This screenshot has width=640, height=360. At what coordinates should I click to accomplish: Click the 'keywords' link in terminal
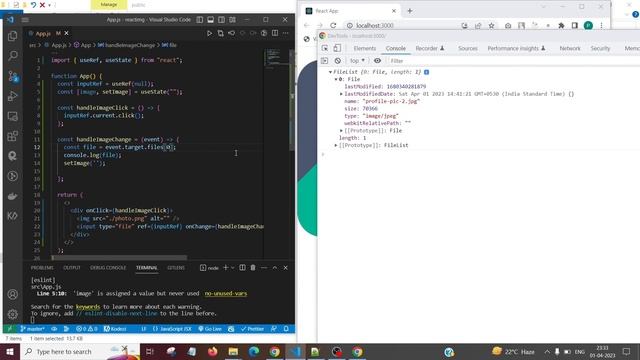(x=88, y=307)
